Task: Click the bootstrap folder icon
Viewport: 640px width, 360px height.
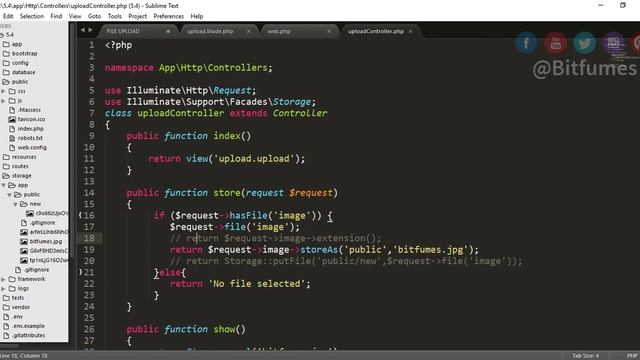Action: click(6, 53)
